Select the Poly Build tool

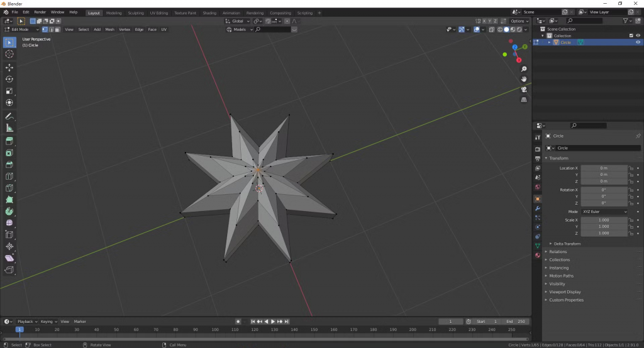9,200
